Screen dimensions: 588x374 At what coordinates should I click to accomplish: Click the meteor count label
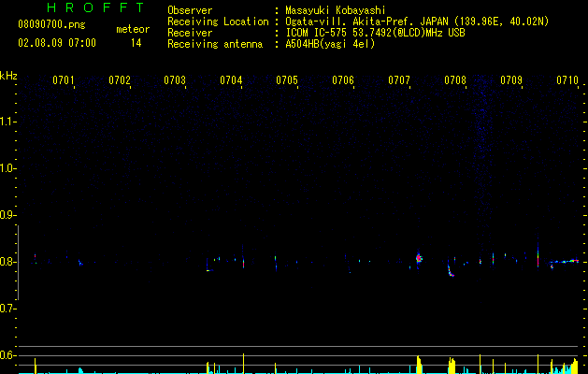coord(133,29)
